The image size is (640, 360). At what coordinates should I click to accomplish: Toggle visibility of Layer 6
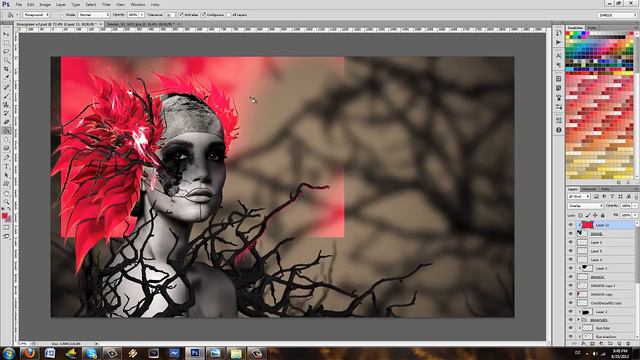pyautogui.click(x=571, y=242)
